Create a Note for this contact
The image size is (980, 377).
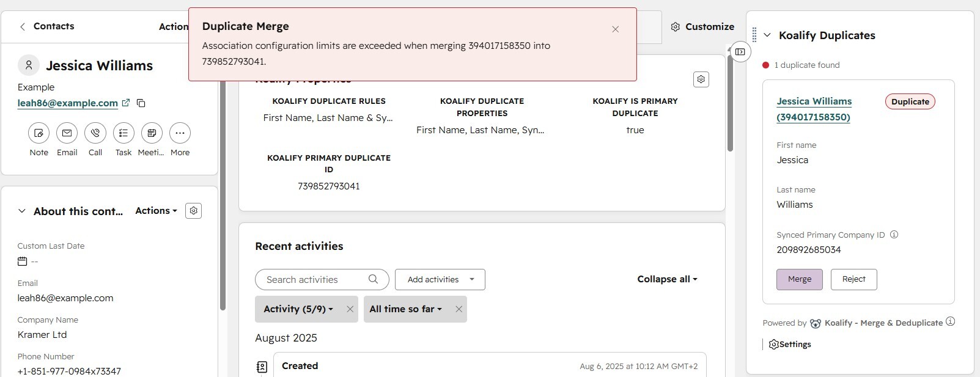(x=39, y=133)
